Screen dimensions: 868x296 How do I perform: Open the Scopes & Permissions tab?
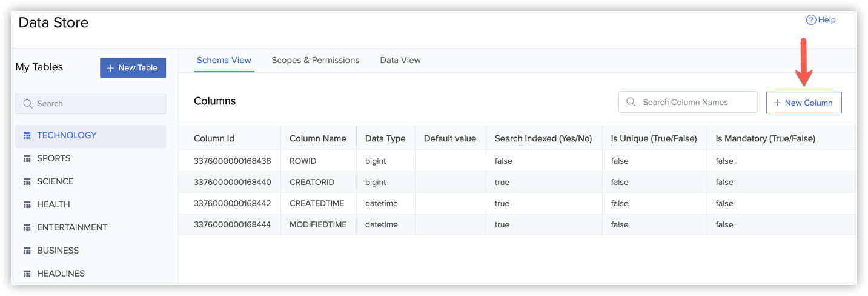coord(315,61)
